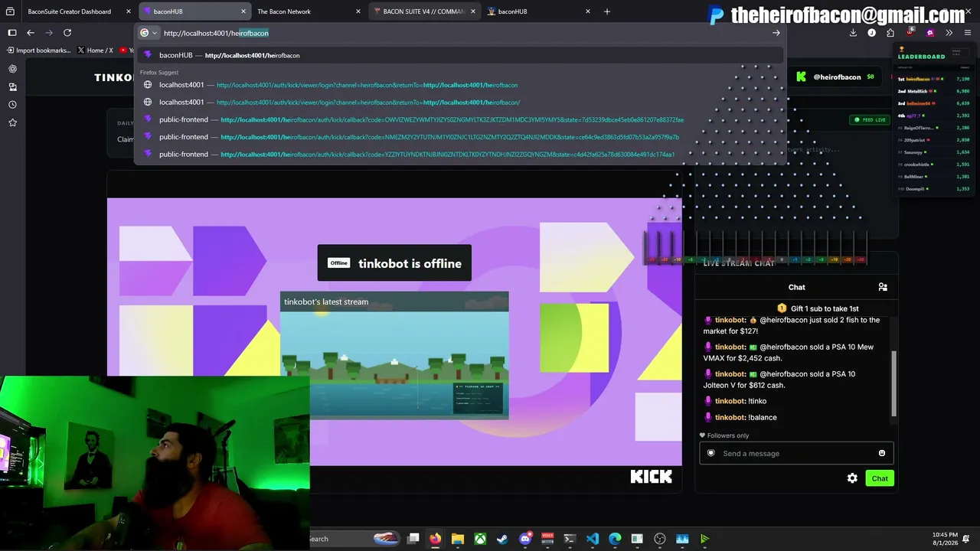The width and height of the screenshot is (980, 551).
Task: Open Microsoft Edge from the taskbar
Action: point(615,539)
